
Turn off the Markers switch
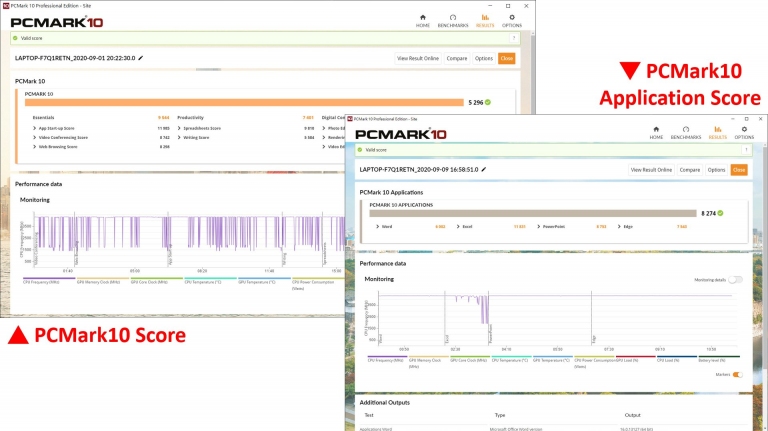pos(737,375)
